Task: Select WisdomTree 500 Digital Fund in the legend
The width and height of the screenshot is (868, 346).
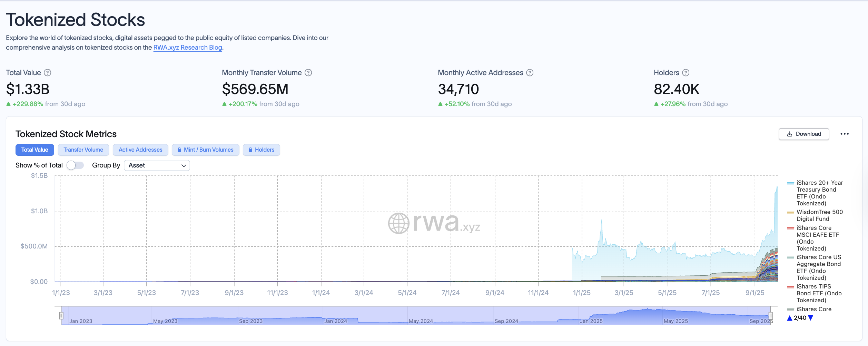Action: (x=820, y=215)
